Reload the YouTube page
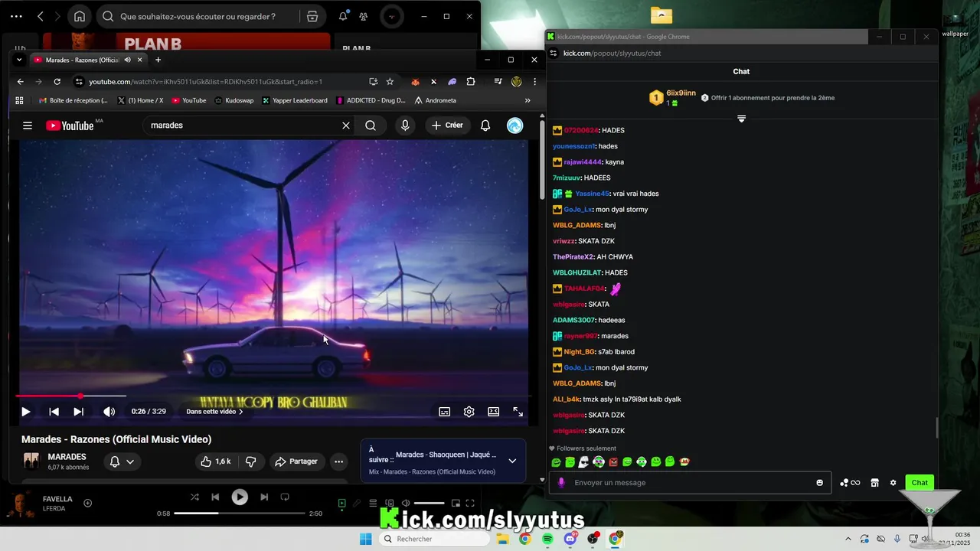 click(57, 81)
